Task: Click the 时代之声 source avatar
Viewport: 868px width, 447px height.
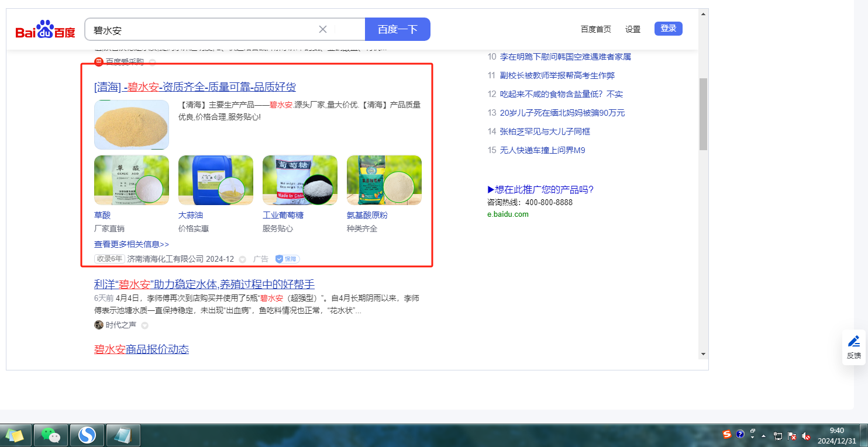Action: click(99, 325)
